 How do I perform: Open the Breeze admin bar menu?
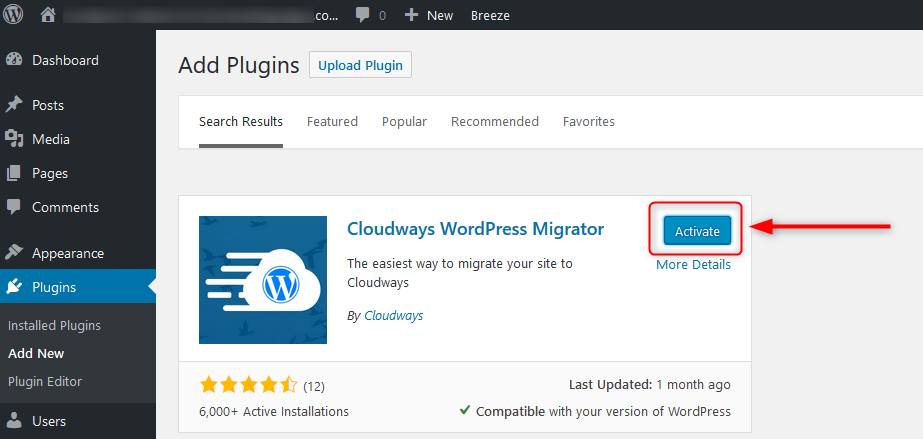point(490,15)
